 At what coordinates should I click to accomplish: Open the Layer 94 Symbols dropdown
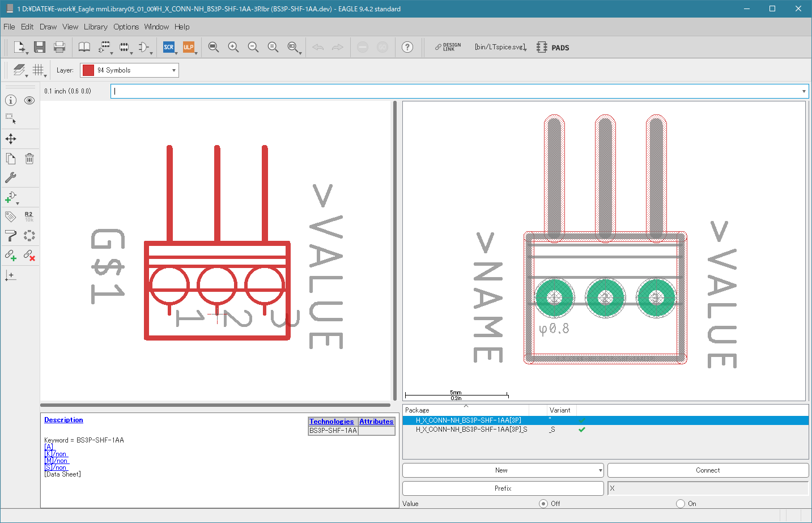tap(129, 70)
